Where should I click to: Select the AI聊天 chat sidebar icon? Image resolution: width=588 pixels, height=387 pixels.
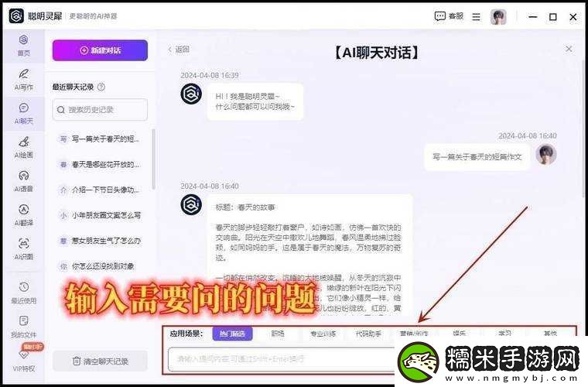[24, 114]
